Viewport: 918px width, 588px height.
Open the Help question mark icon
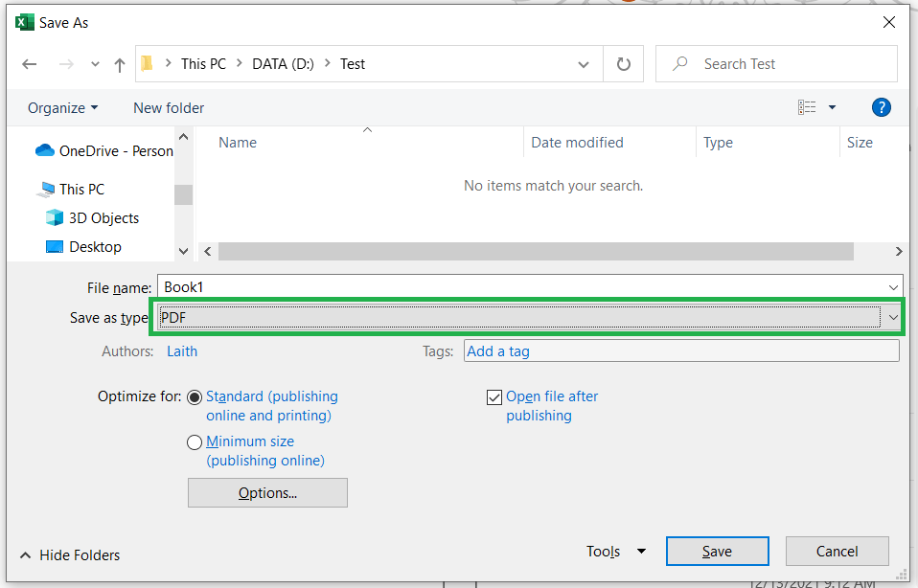tap(882, 108)
